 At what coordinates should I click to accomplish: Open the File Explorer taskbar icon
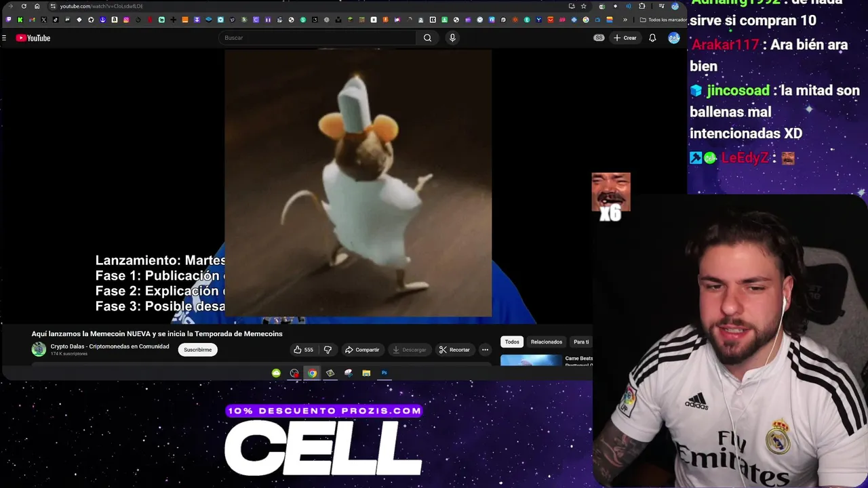[366, 373]
